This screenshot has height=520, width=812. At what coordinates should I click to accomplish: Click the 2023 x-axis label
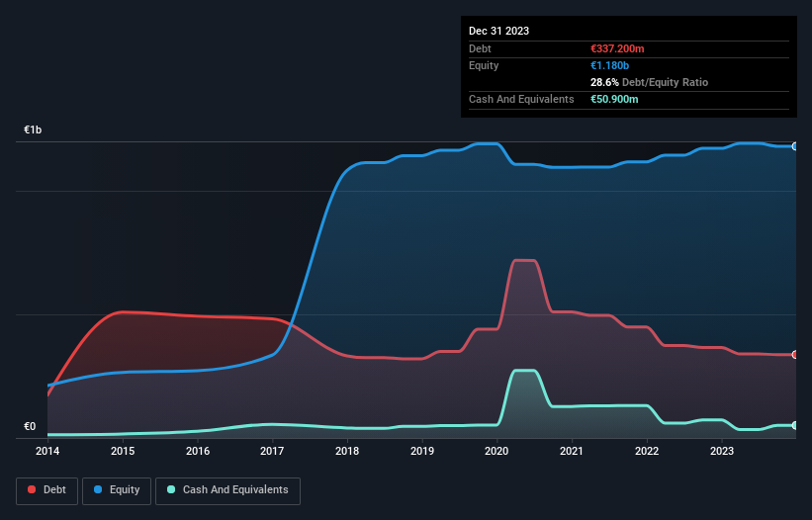(722, 451)
